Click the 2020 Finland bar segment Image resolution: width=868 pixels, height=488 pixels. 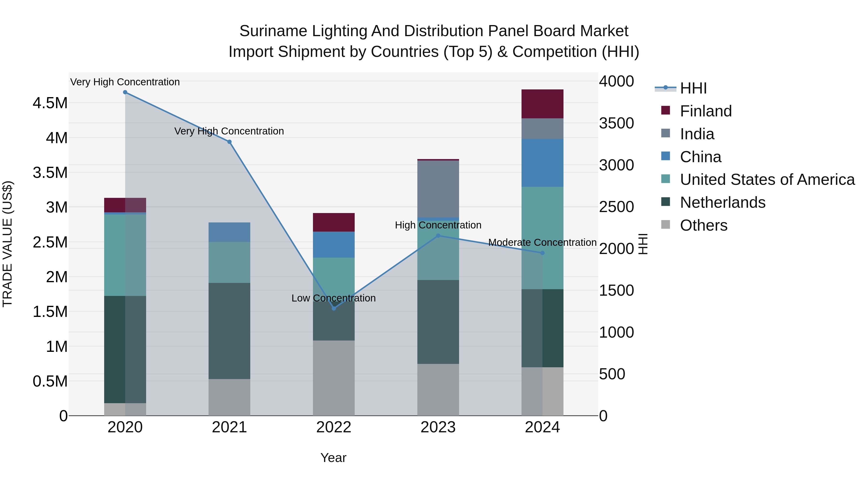tap(125, 205)
